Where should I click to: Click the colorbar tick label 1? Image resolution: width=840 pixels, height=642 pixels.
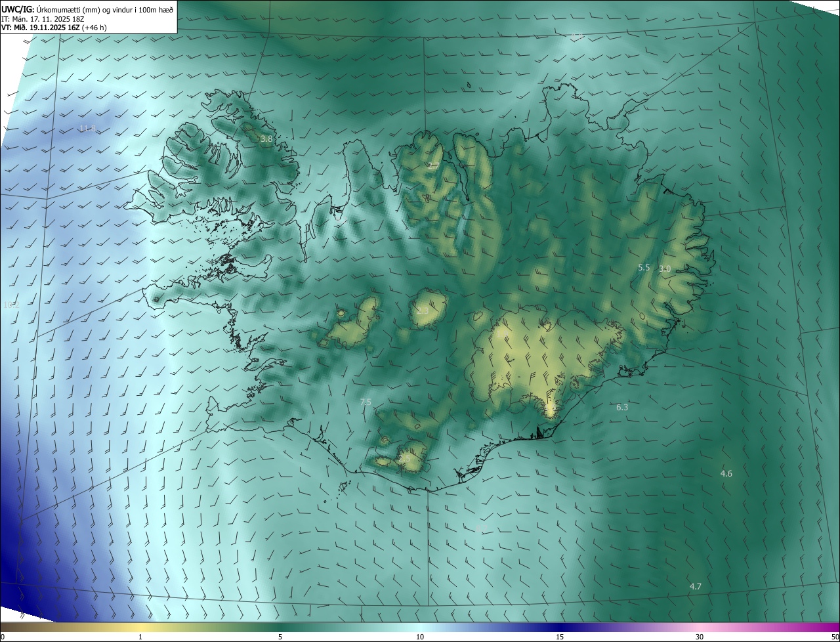click(140, 637)
